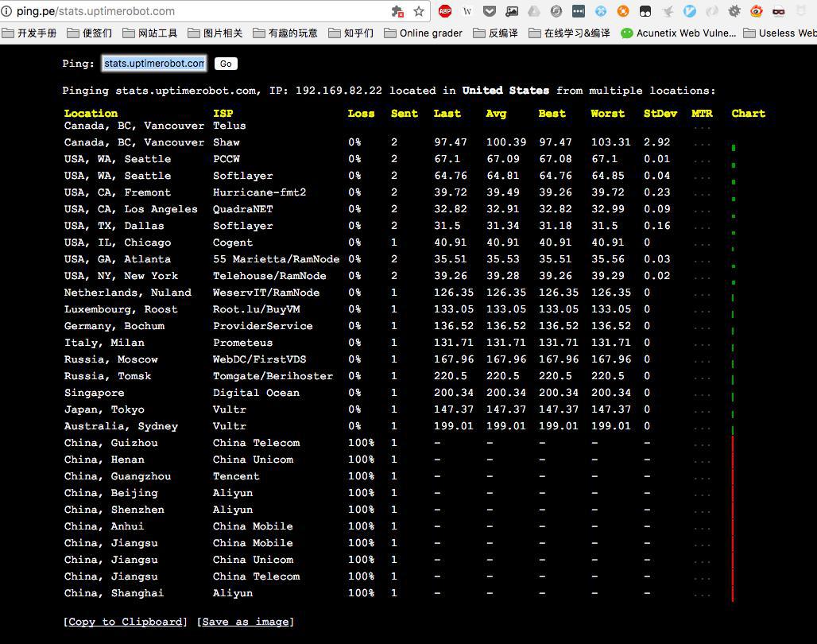Click the 'Hurricane-fmt2' ISP text
This screenshot has height=644, width=817.
(259, 192)
